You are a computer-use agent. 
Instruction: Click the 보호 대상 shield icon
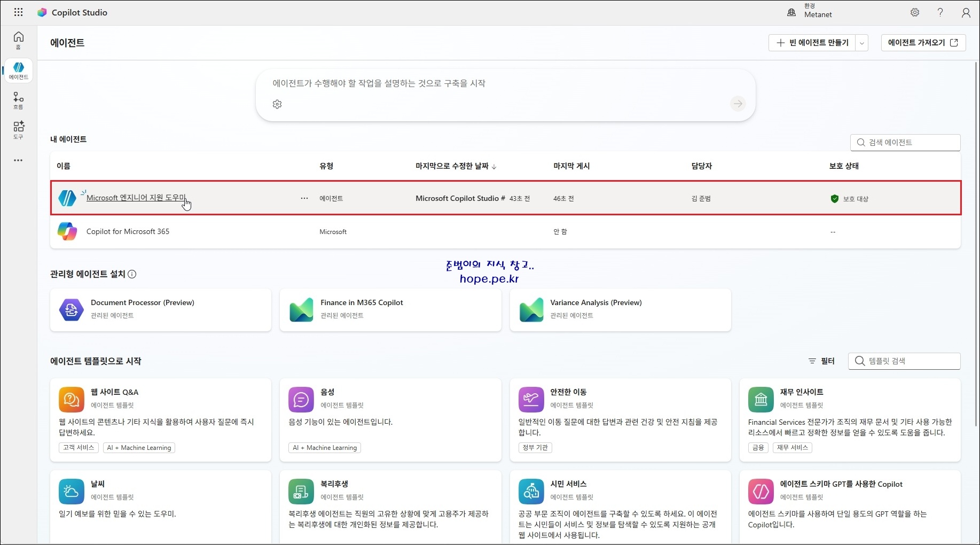(835, 199)
